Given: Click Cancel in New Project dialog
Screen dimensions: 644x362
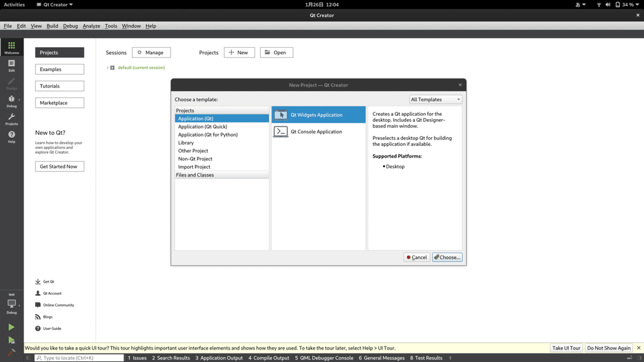Looking at the screenshot, I should click(417, 257).
